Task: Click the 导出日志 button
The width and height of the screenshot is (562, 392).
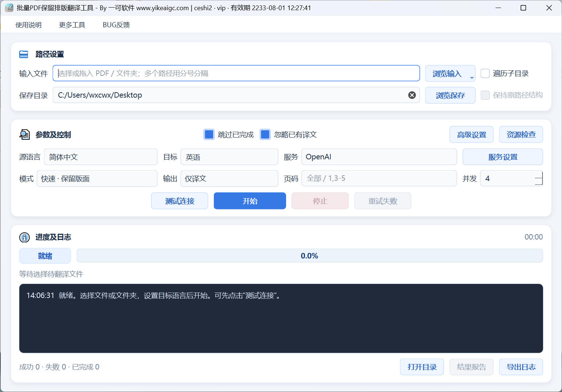Action: (x=521, y=367)
